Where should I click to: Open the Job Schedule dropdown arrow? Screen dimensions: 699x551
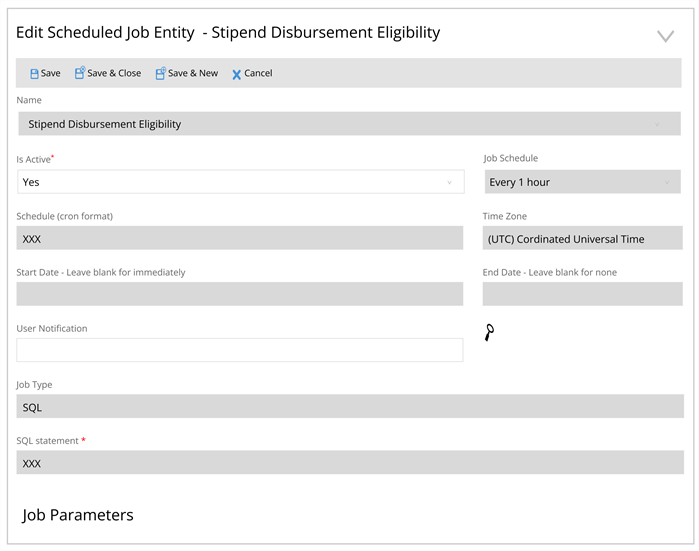[667, 182]
